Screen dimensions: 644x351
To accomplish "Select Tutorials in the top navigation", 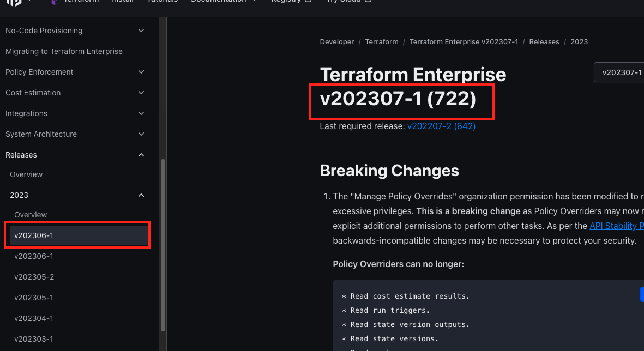I will click(x=162, y=2).
